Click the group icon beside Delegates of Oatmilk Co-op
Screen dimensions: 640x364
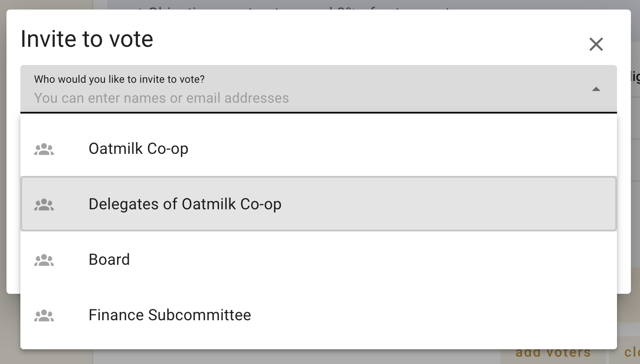[44, 205]
